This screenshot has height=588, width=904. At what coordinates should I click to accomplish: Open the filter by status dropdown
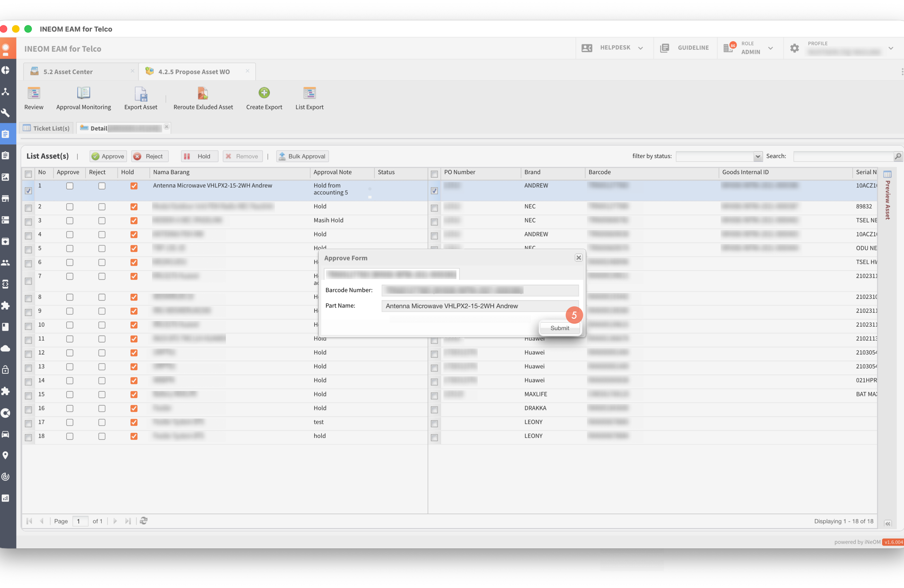pos(757,156)
